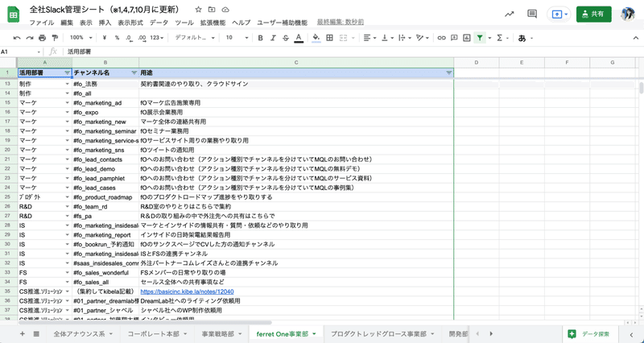Image resolution: width=644 pixels, height=343 pixels.
Task: Toggle bold formatting
Action: pyautogui.click(x=260, y=38)
